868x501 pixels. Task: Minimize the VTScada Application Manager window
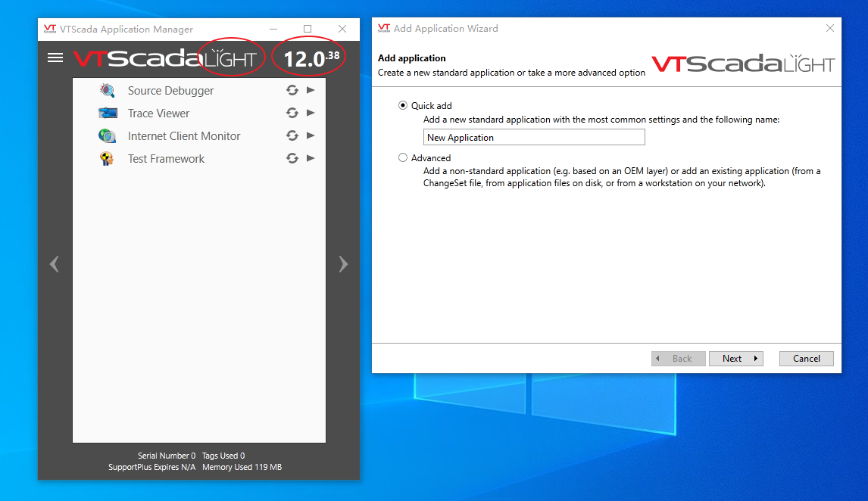[273, 29]
